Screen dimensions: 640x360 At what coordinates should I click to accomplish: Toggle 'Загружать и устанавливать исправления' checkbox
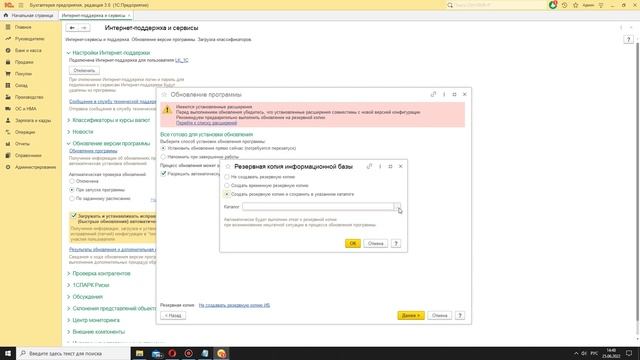[73, 216]
